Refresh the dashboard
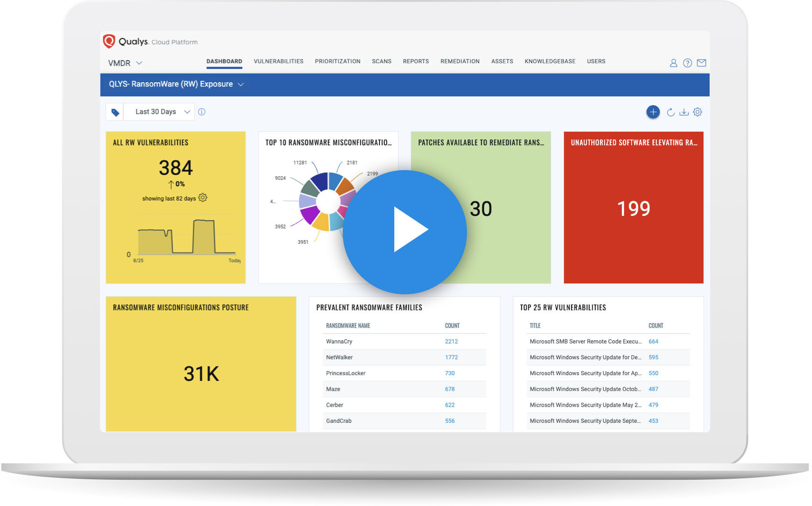 coord(671,112)
